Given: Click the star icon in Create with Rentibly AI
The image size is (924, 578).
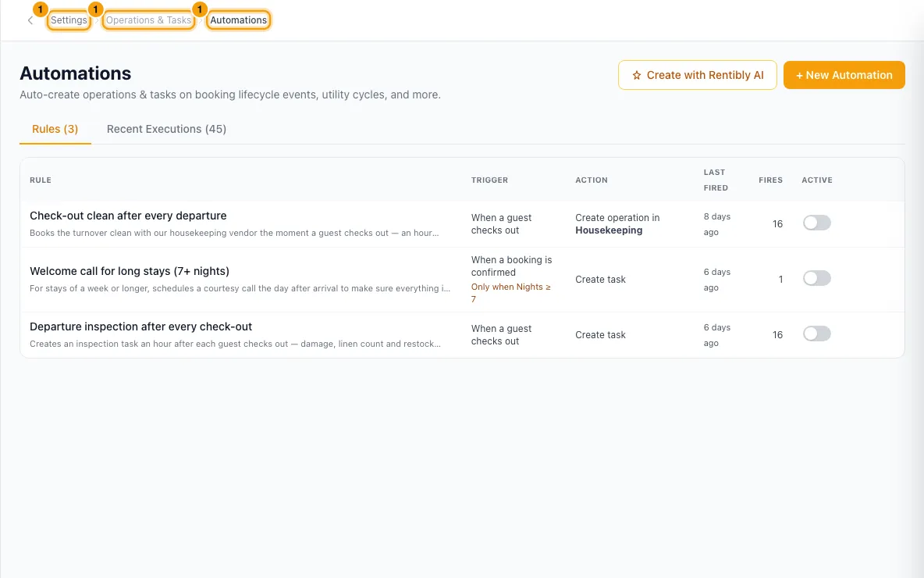Looking at the screenshot, I should click(637, 76).
